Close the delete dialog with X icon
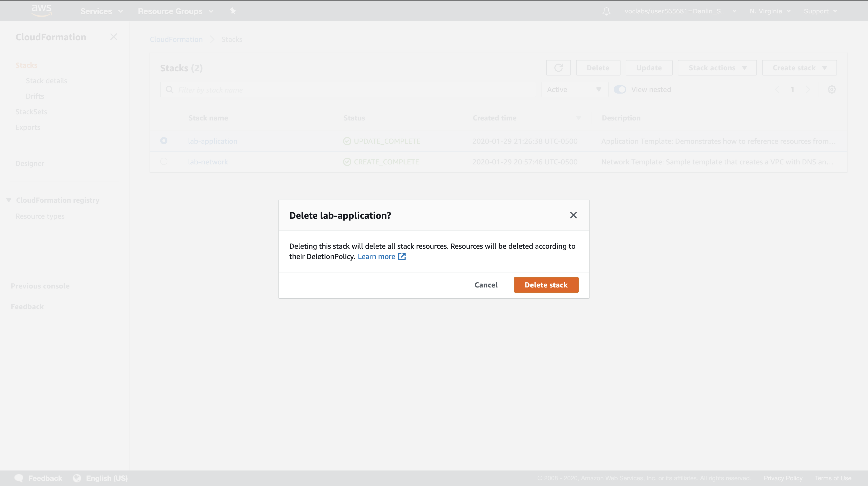 pyautogui.click(x=573, y=215)
